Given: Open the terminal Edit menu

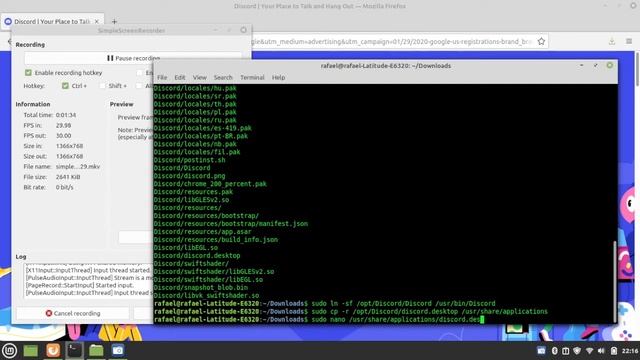Looking at the screenshot, I should (x=180, y=77).
